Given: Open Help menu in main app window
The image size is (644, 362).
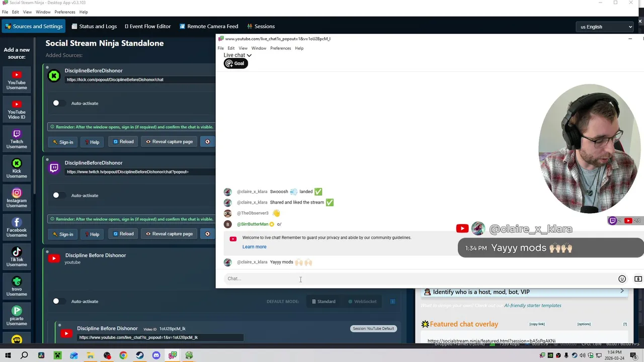Looking at the screenshot, I should [84, 12].
